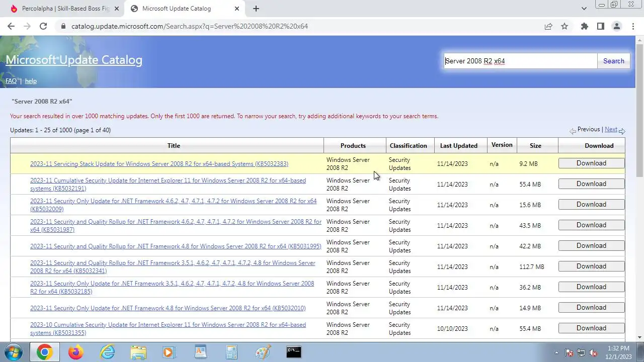Image resolution: width=644 pixels, height=362 pixels.
Task: Open KB5032383 Servicing Stack Update link
Action: tap(159, 164)
